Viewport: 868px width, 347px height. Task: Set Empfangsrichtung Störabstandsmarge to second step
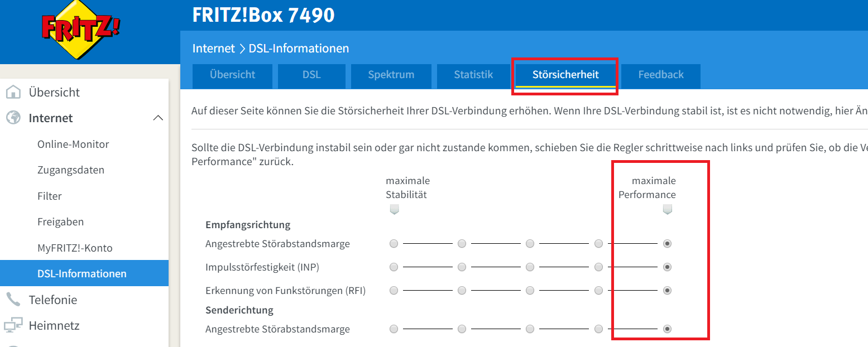[462, 244]
